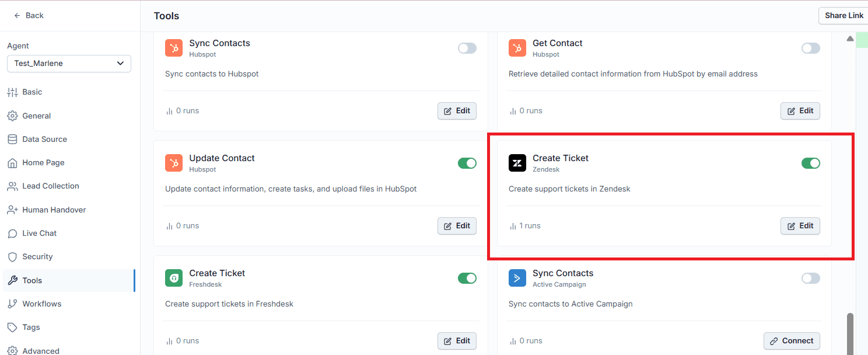Screen dimensions: 868x355
Task: Enable the Active Campaign Sync Contacts toggle
Action: 811,278
